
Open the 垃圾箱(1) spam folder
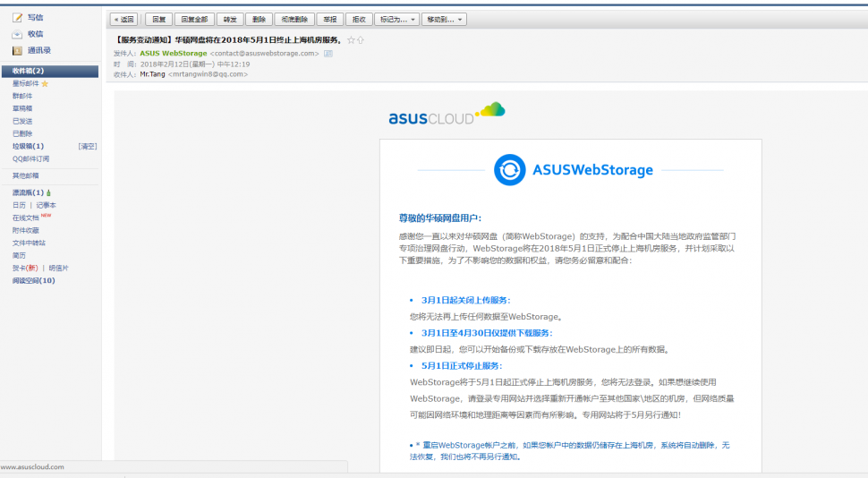pyautogui.click(x=28, y=146)
